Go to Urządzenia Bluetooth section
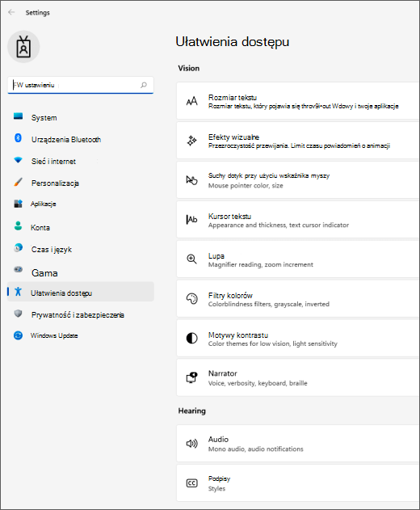Screen dimensions: 420x510 pyautogui.click(x=80, y=140)
